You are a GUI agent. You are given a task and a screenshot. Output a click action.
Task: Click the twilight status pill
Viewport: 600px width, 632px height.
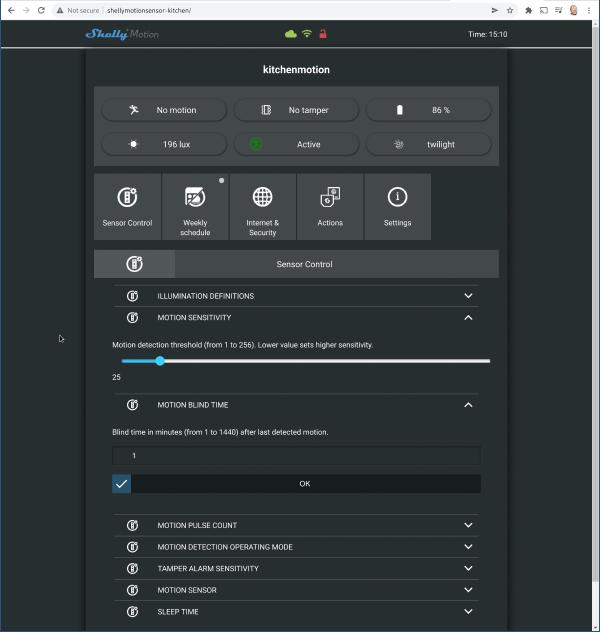428,144
